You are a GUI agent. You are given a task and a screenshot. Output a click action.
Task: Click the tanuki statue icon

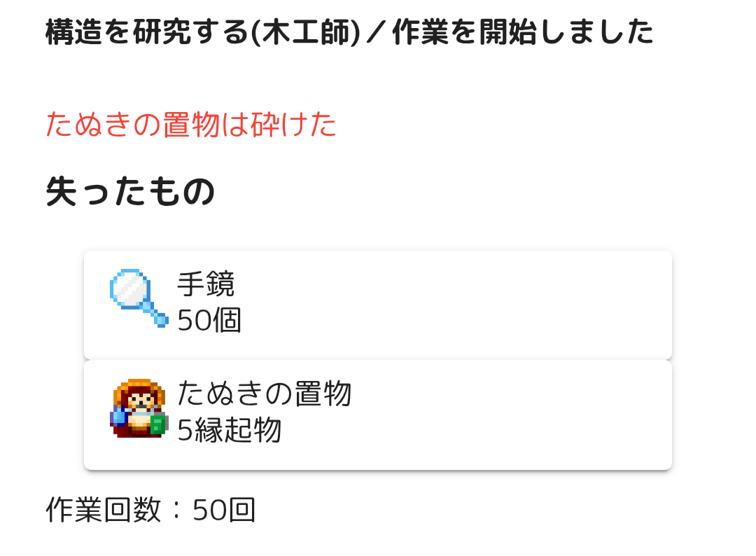[139, 408]
